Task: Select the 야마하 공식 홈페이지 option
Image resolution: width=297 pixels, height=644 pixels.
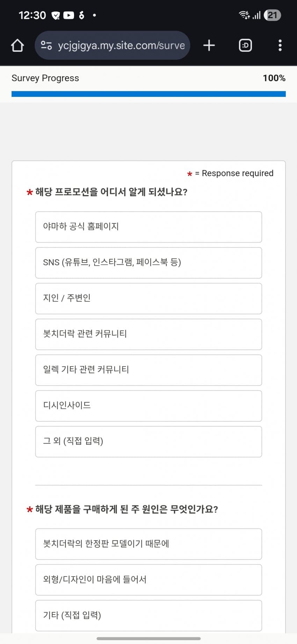Action: pos(148,227)
